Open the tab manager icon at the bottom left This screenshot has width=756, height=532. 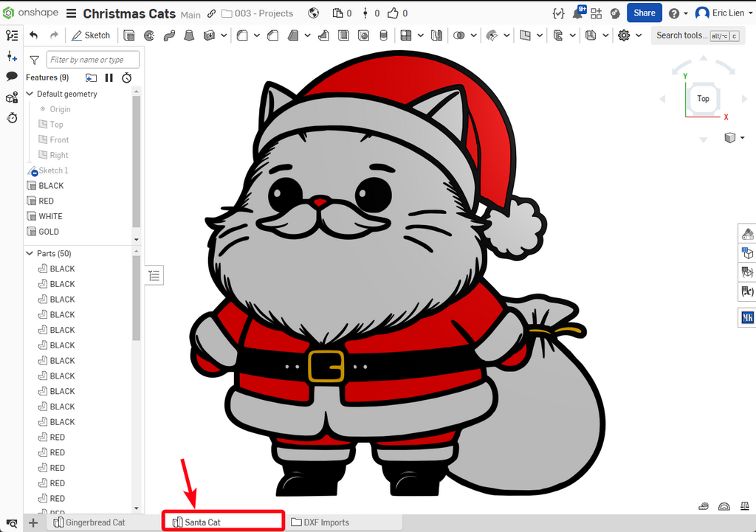(x=12, y=523)
